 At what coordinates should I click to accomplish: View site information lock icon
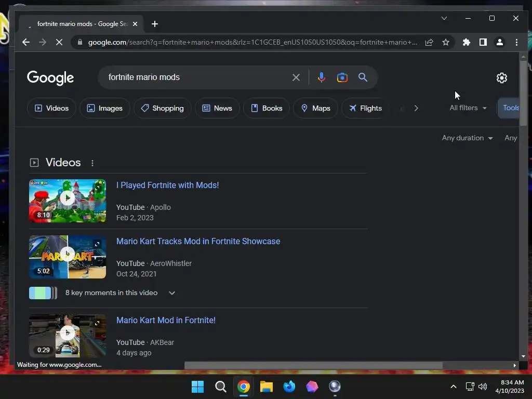pos(80,42)
